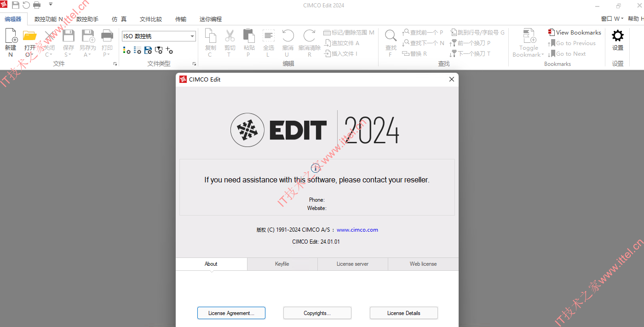
Task: Open the 文件比较 ribbon tab
Action: [x=151, y=19]
